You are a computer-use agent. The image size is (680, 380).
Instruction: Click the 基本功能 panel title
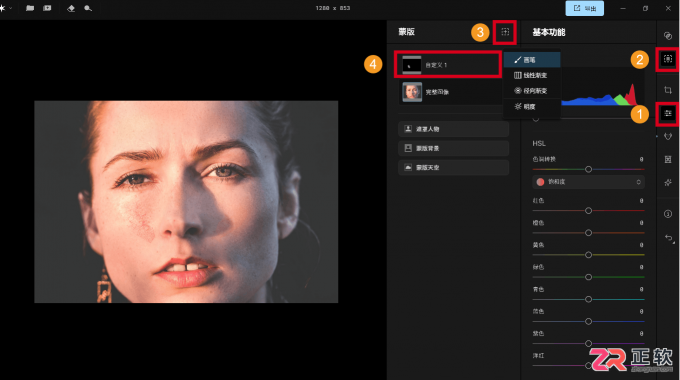[549, 32]
